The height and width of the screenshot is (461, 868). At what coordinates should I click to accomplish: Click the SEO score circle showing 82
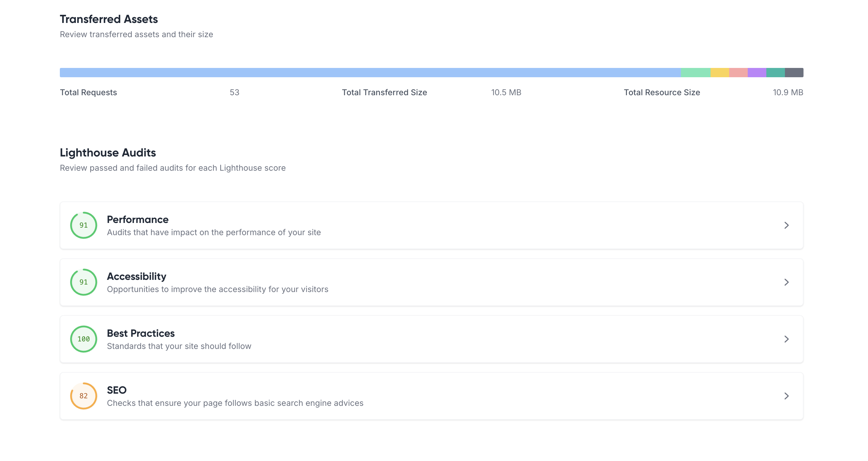pyautogui.click(x=83, y=396)
